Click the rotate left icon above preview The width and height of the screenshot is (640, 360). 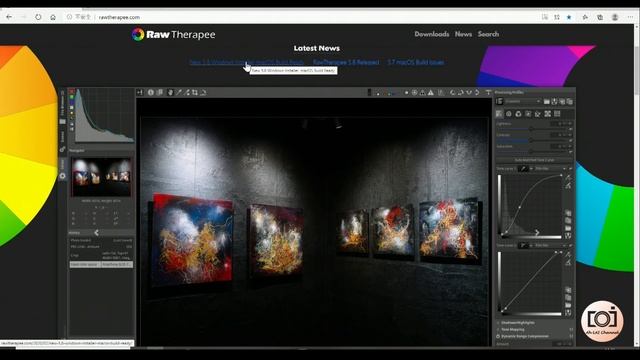coord(452,93)
